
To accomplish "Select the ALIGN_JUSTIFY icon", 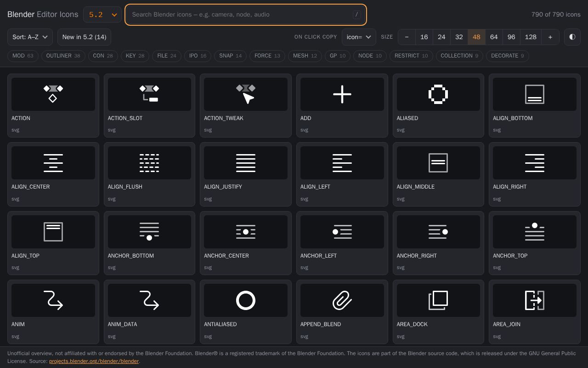I will [x=246, y=174].
